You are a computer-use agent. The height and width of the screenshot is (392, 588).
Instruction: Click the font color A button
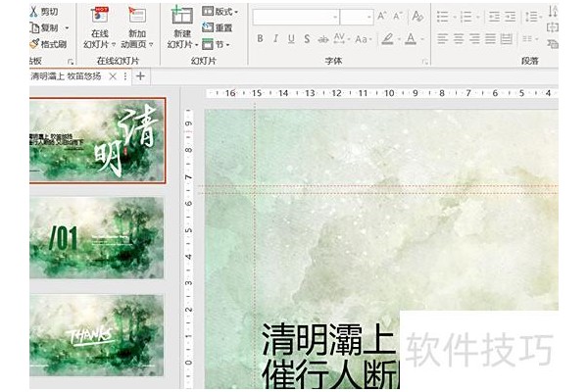tap(411, 38)
